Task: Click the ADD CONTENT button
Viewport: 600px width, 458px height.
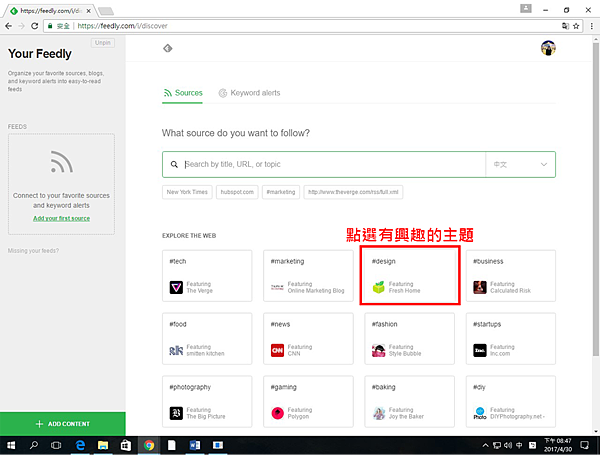Action: (x=63, y=424)
